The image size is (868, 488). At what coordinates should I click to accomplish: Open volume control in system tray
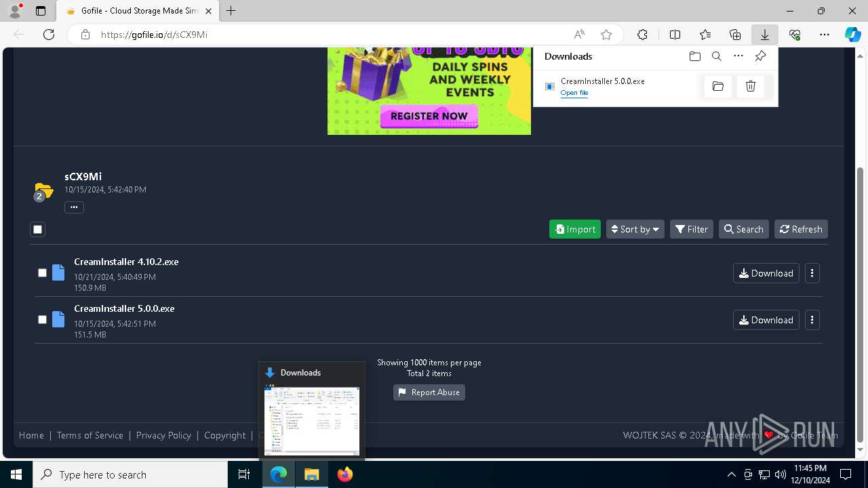click(781, 474)
